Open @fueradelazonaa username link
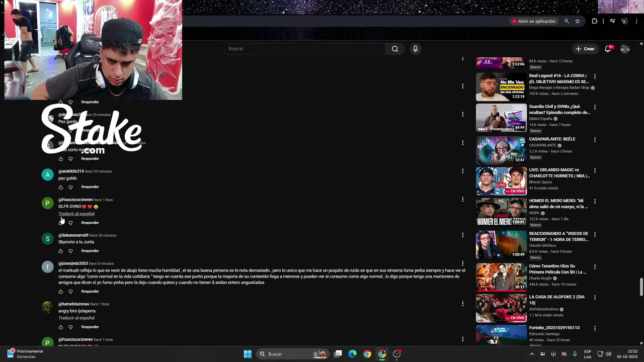The height and width of the screenshot is (362, 644). 73,304
